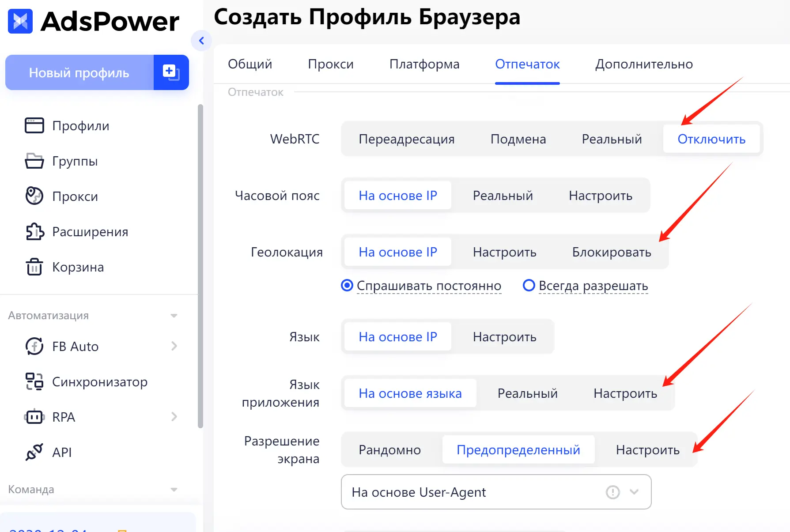
Task: Set Разрешение экрана to Предопределенный
Action: tap(518, 450)
